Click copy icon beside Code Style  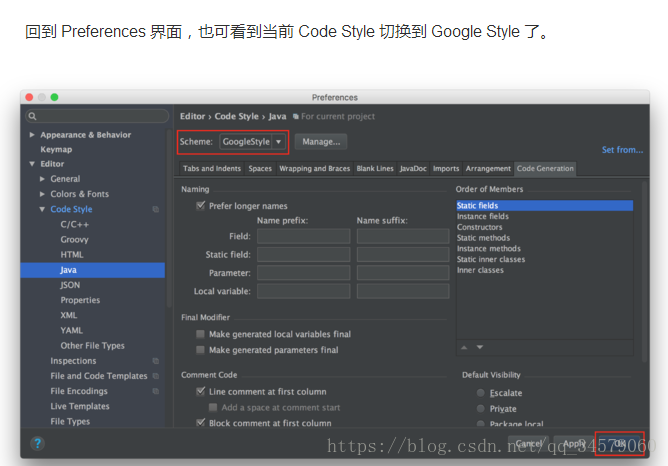[156, 209]
